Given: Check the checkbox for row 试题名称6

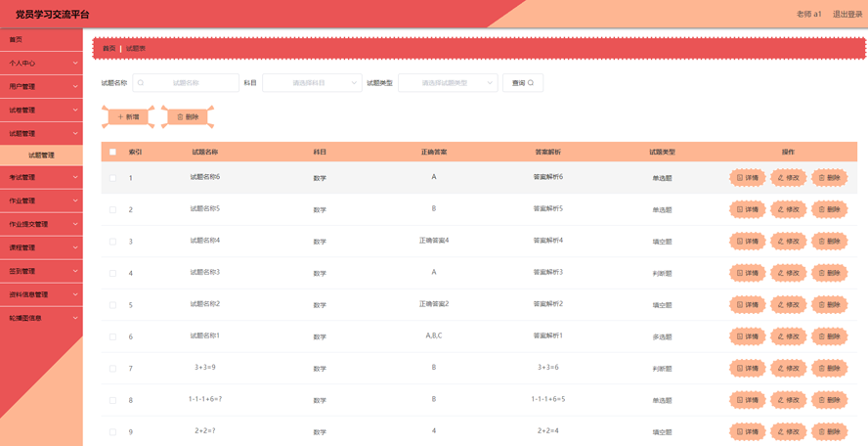Looking at the screenshot, I should [x=113, y=178].
